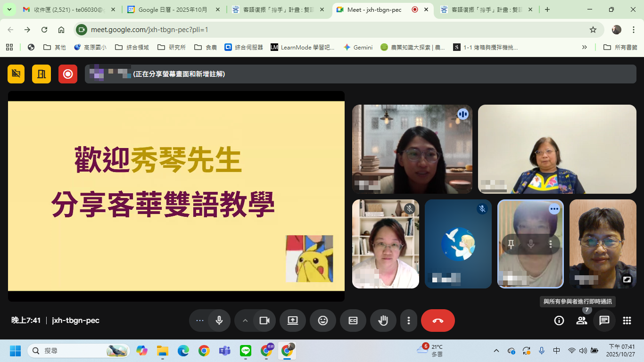Expand the camera settings chevron arrow

[245, 321]
